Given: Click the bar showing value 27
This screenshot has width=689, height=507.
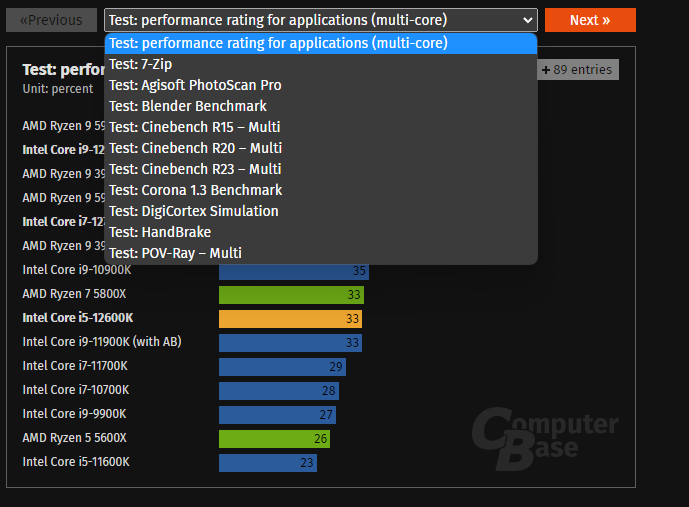Looking at the screenshot, I should pos(278,415).
